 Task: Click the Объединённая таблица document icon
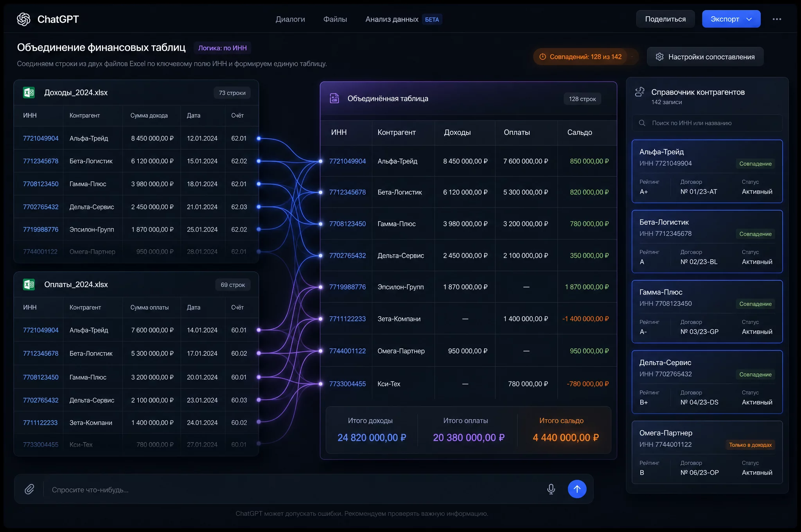tap(334, 99)
